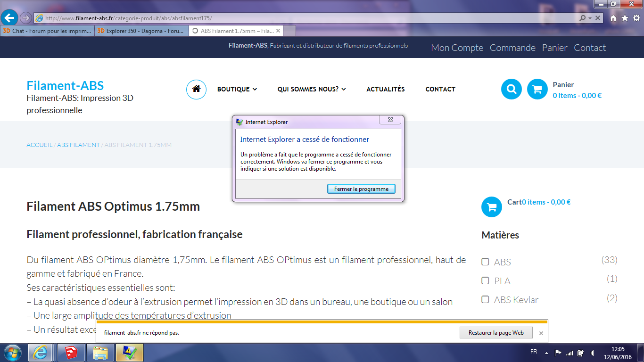
Task: Open Favorites star in browser toolbar
Action: [625, 18]
